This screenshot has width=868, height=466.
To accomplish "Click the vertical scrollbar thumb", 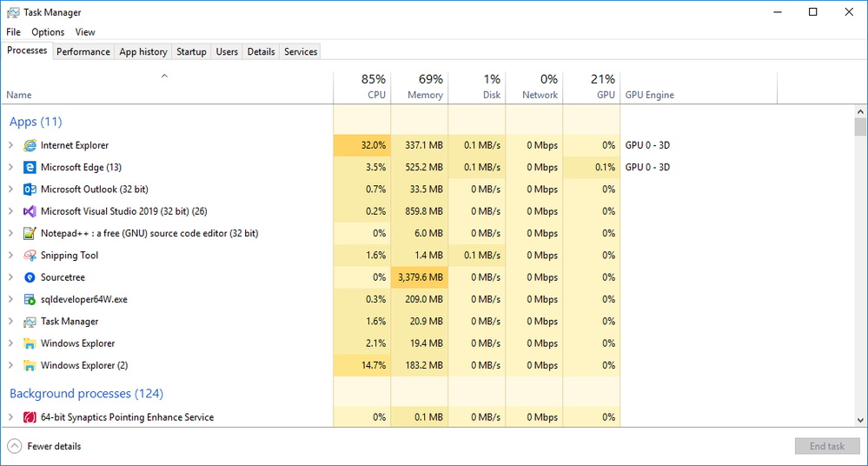I will (860, 126).
